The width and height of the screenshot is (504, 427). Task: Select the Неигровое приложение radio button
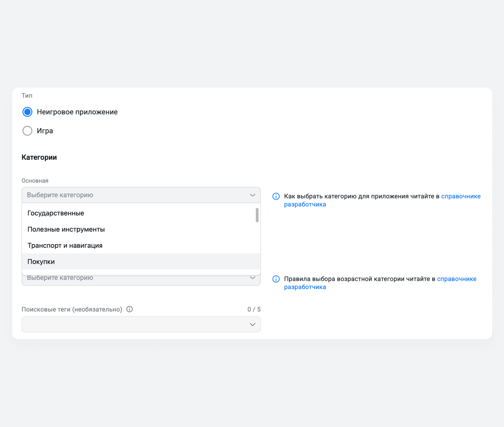(27, 112)
